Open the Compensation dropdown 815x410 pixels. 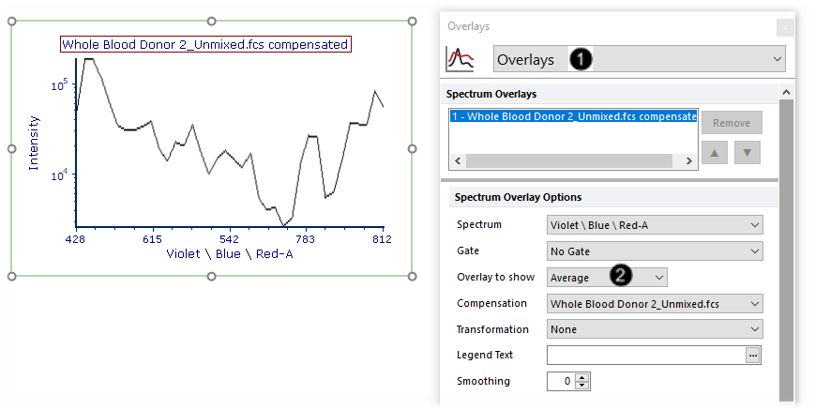655,304
